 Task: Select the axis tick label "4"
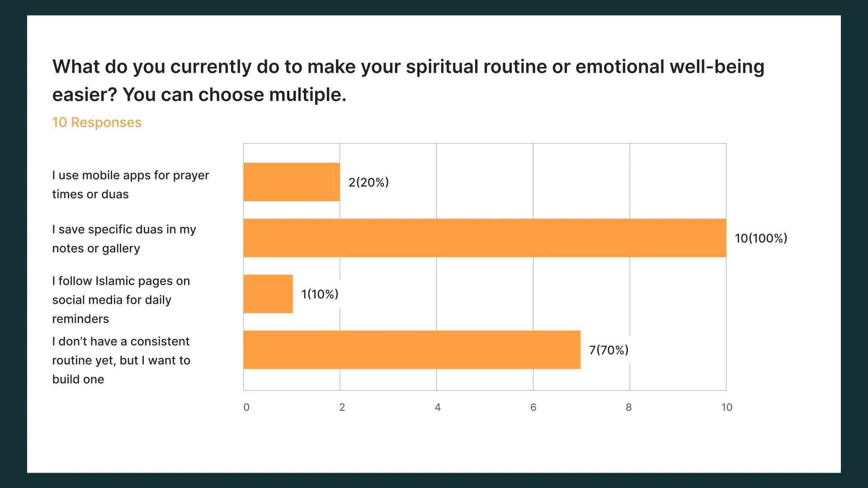[438, 407]
